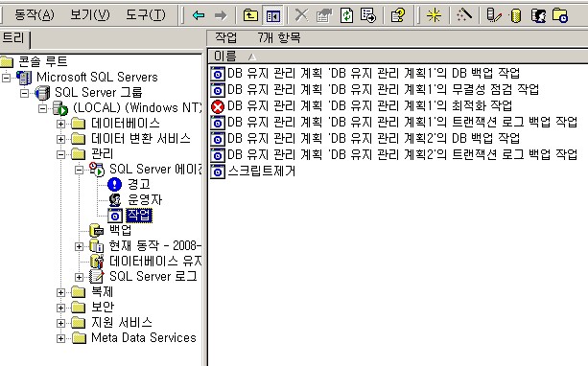Select the highlighted 작업 tree item

coord(139,216)
